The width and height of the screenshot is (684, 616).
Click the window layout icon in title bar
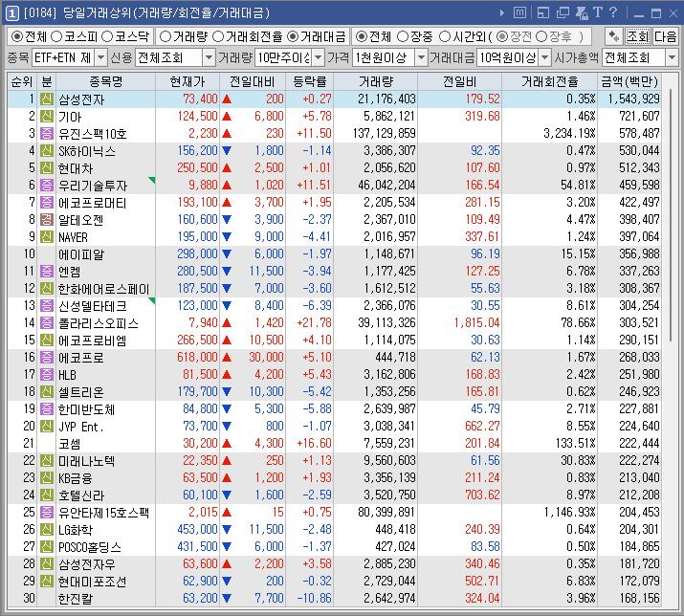pos(543,12)
